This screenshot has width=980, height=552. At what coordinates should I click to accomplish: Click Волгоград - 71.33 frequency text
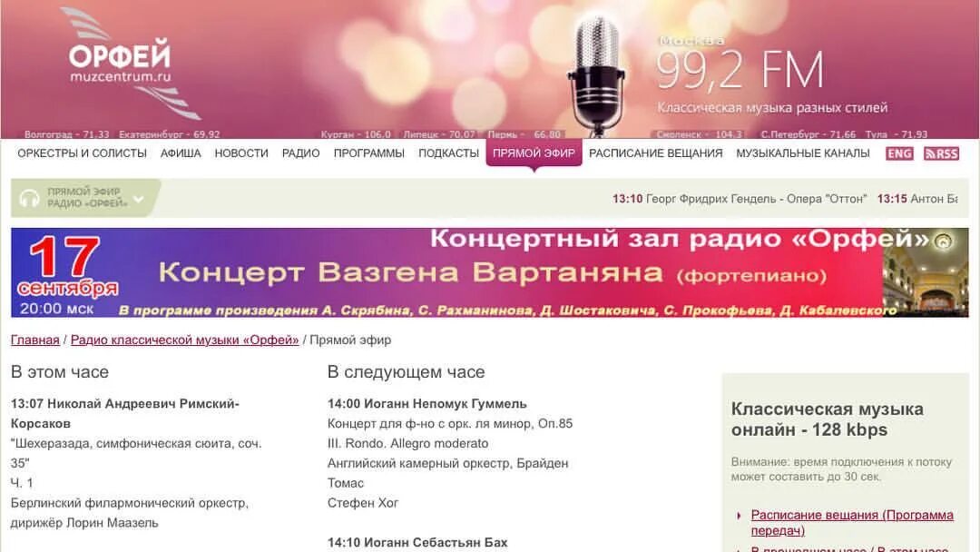point(66,134)
